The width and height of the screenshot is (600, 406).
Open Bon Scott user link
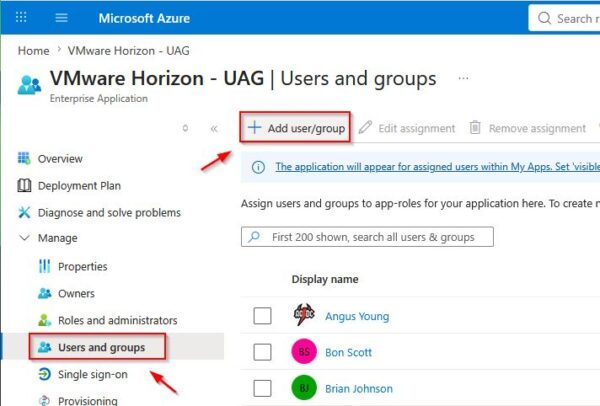coord(348,352)
